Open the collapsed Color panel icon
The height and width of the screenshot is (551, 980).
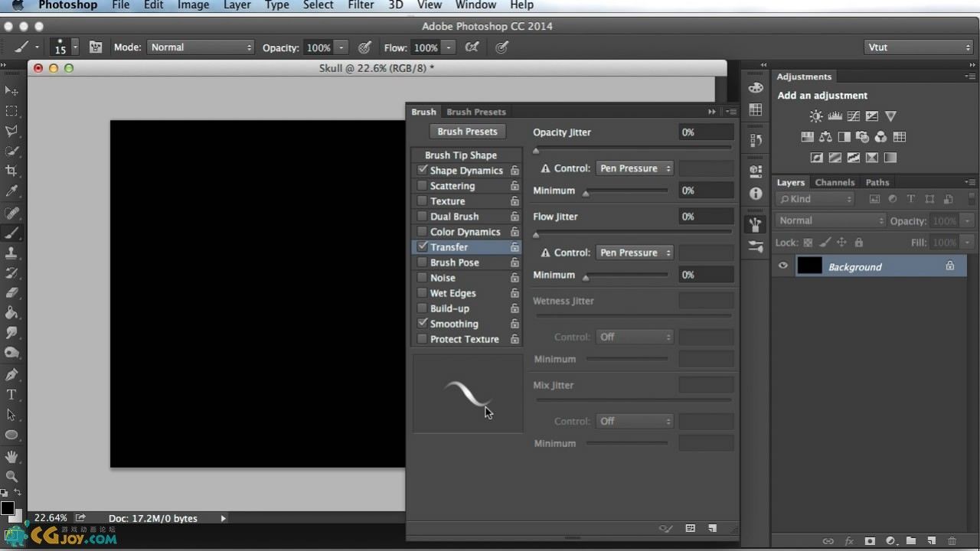(x=756, y=88)
